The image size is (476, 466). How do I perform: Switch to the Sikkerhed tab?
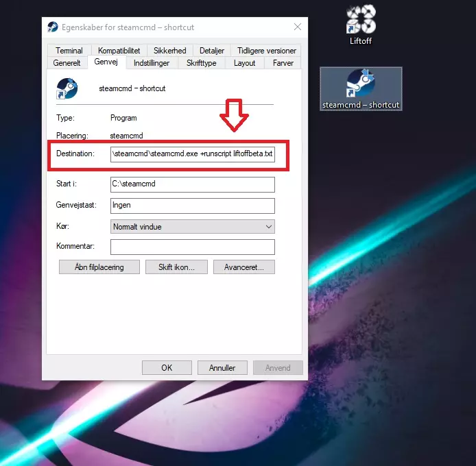(x=169, y=50)
